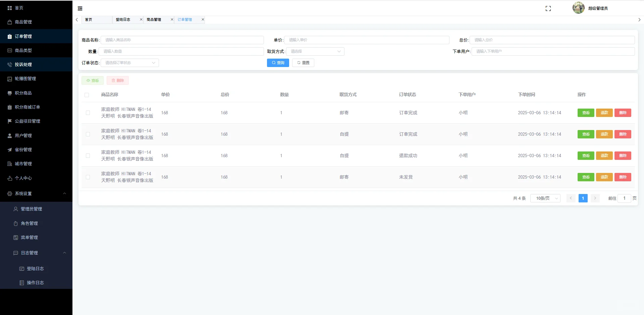
Task: Enter fullscreen using the fullscreen icon
Action: [548, 8]
